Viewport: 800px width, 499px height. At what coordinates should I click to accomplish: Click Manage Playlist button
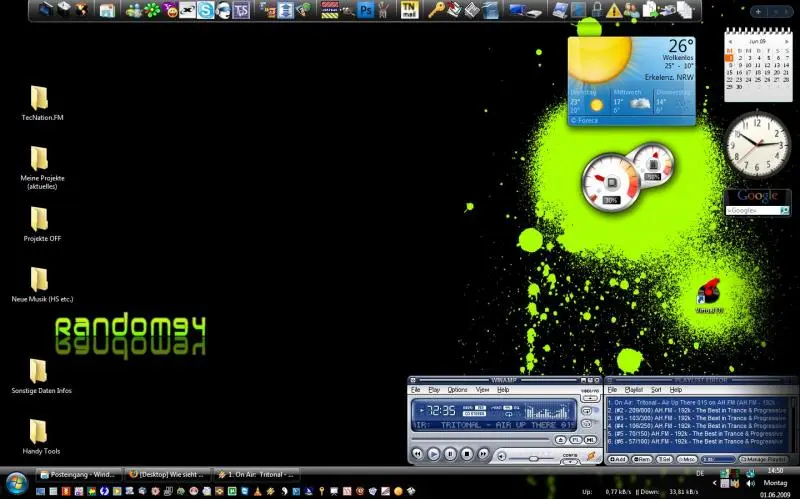pyautogui.click(x=764, y=459)
